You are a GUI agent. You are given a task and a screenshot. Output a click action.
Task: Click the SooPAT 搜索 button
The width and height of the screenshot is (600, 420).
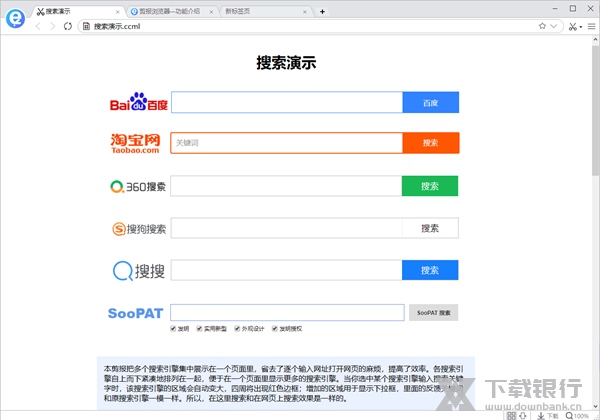(x=434, y=313)
